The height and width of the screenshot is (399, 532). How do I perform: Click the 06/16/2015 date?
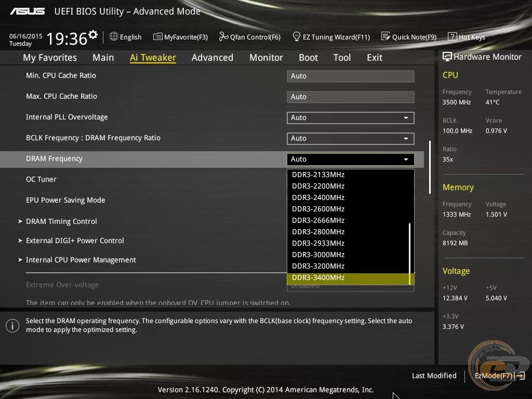click(26, 36)
